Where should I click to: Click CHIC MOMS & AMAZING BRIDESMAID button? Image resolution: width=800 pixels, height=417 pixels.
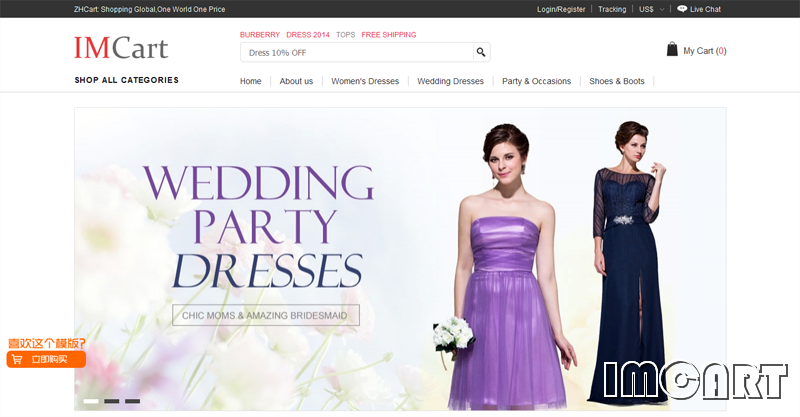tap(266, 315)
